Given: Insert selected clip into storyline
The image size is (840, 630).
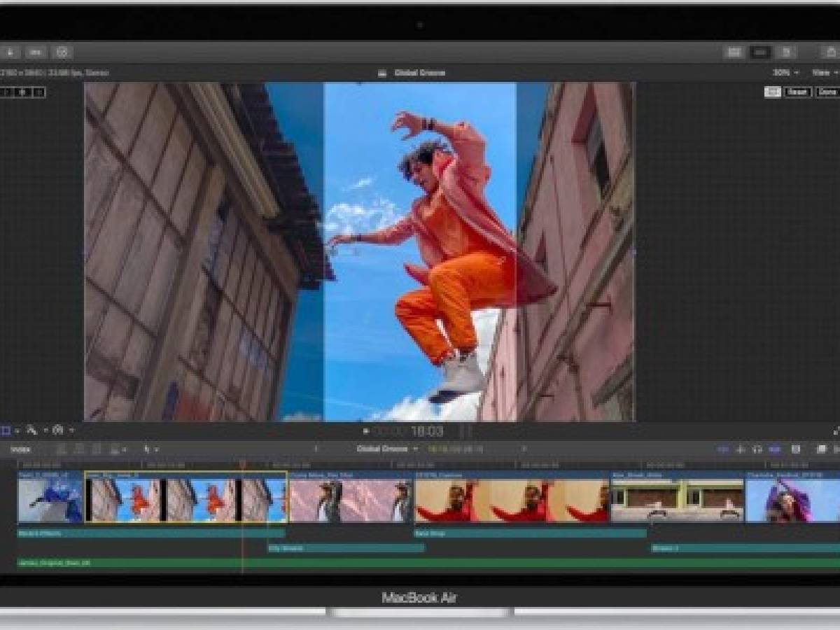Looking at the screenshot, I should pyautogui.click(x=79, y=449).
